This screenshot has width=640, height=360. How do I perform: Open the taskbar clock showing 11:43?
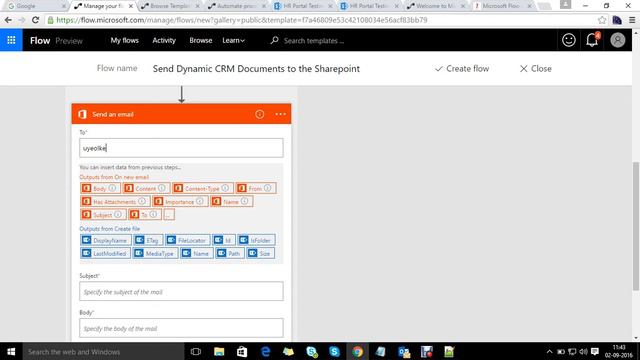[x=618, y=351]
